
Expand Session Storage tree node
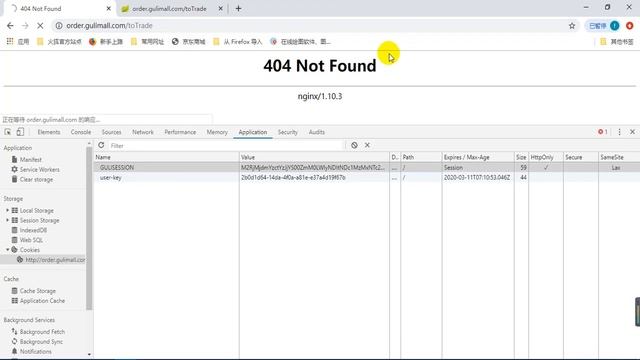[x=7, y=220]
